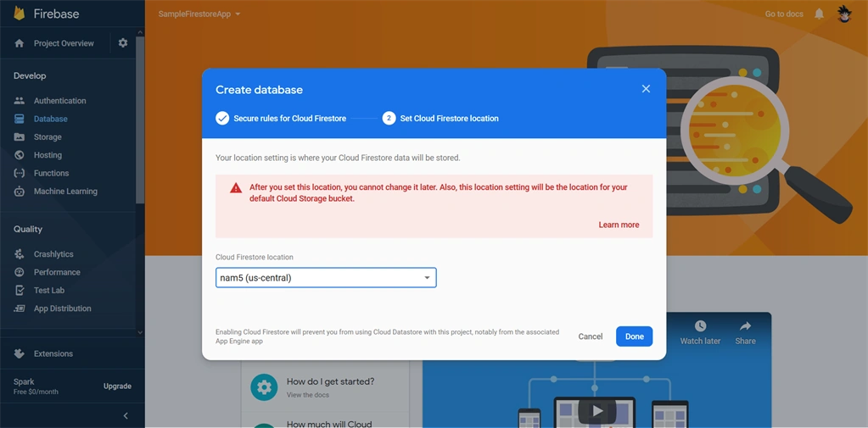The width and height of the screenshot is (868, 428).
Task: Select Crashlytics in sidebar
Action: coord(53,253)
